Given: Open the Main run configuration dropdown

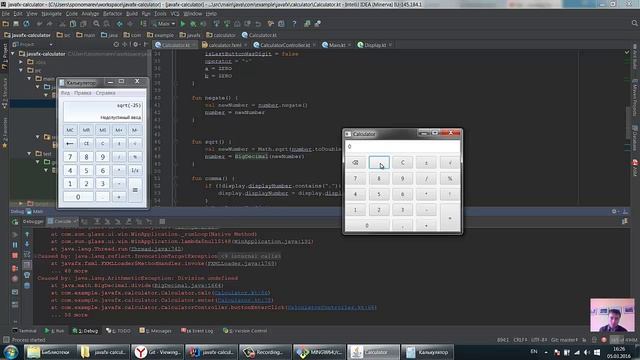Looking at the screenshot, I should (163, 24).
